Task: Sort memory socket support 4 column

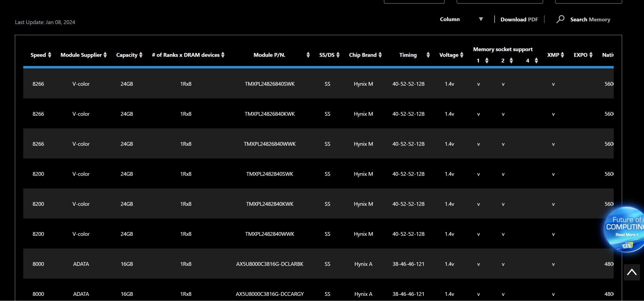Action: [536, 61]
